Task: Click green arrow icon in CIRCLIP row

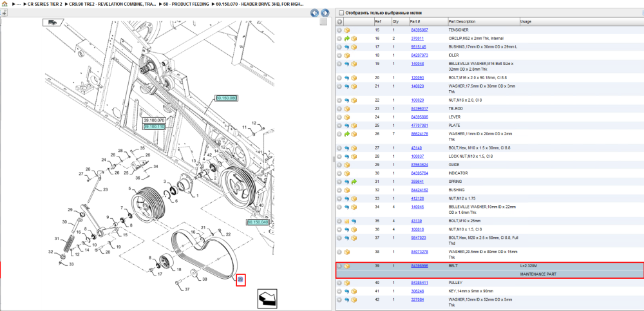Action: coord(347,39)
